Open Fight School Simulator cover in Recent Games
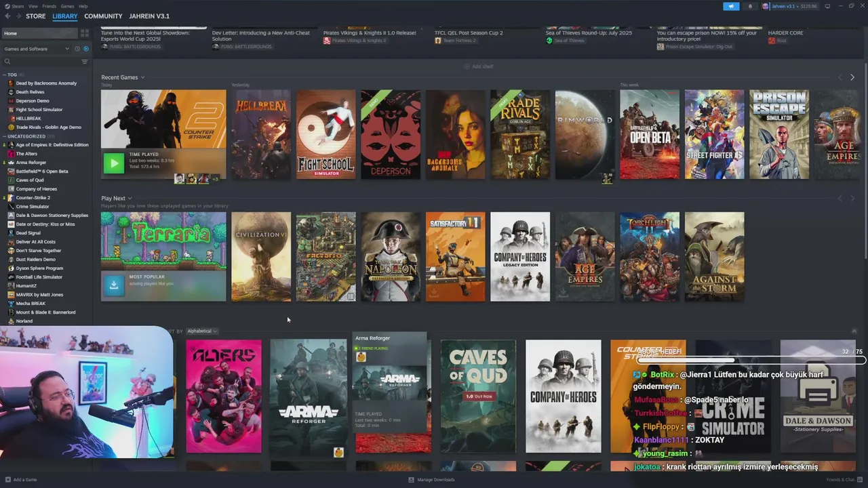 coord(325,134)
